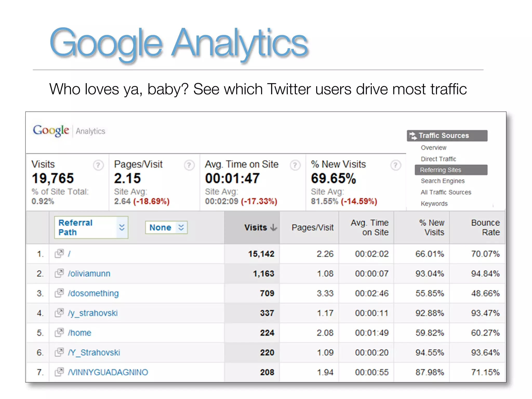Viewport: 532px width, 399px height.
Task: Select Referring Sites in the sidebar
Action: pyautogui.click(x=451, y=170)
